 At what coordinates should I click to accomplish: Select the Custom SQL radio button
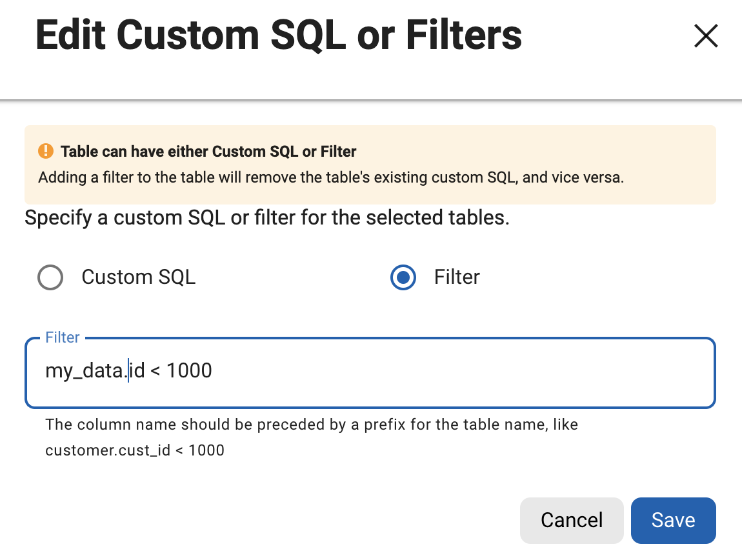50,278
